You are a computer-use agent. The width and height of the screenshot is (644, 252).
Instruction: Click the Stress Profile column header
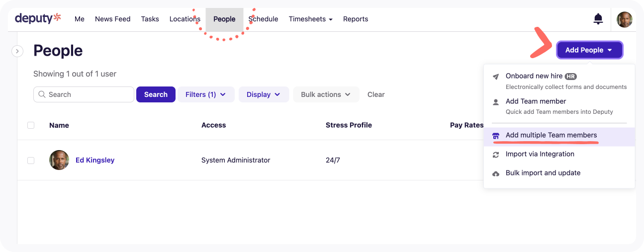coord(349,125)
